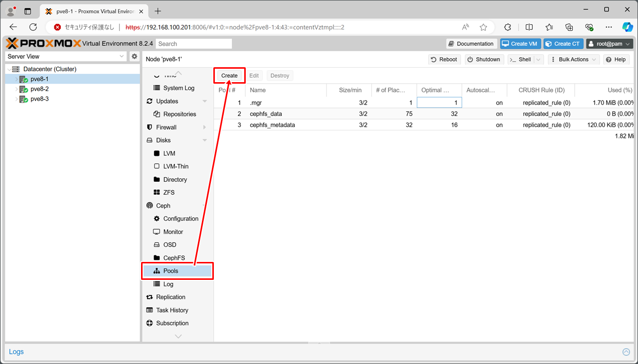
Task: Click the split screen browser icon
Action: (x=529, y=27)
